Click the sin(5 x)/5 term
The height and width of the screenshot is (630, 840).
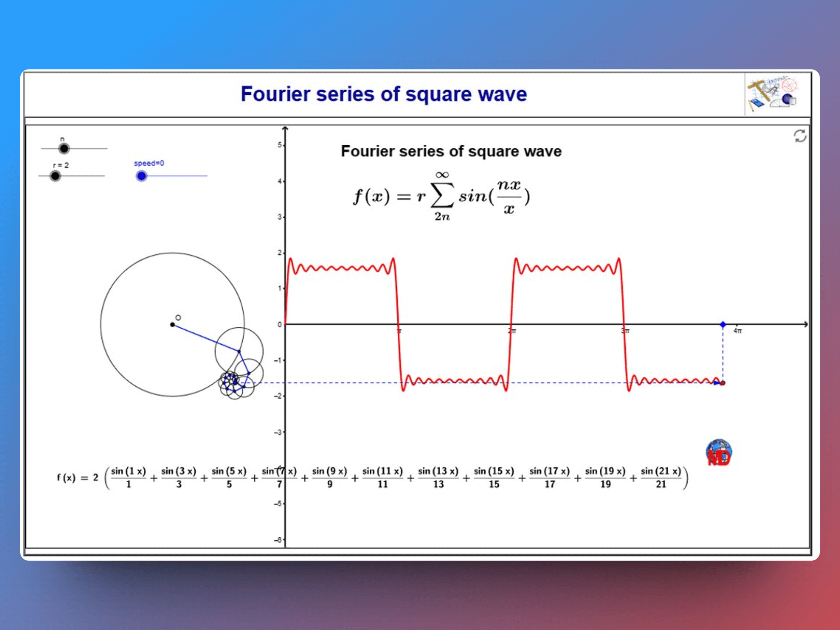[x=229, y=477]
